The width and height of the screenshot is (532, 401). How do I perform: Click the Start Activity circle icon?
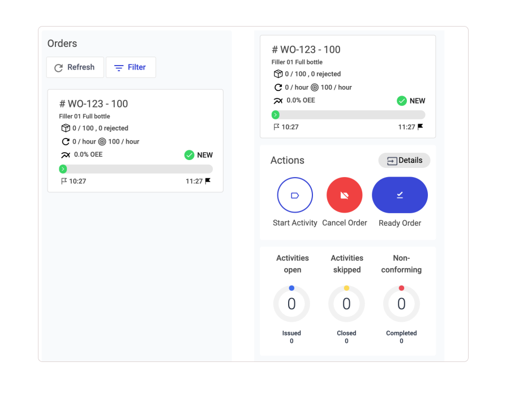coord(295,195)
